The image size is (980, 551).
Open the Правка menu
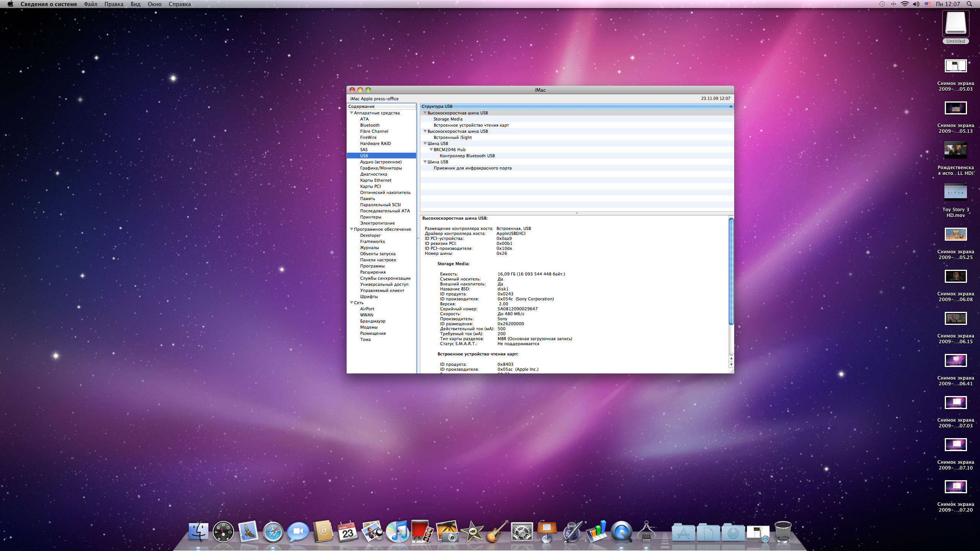tap(114, 4)
